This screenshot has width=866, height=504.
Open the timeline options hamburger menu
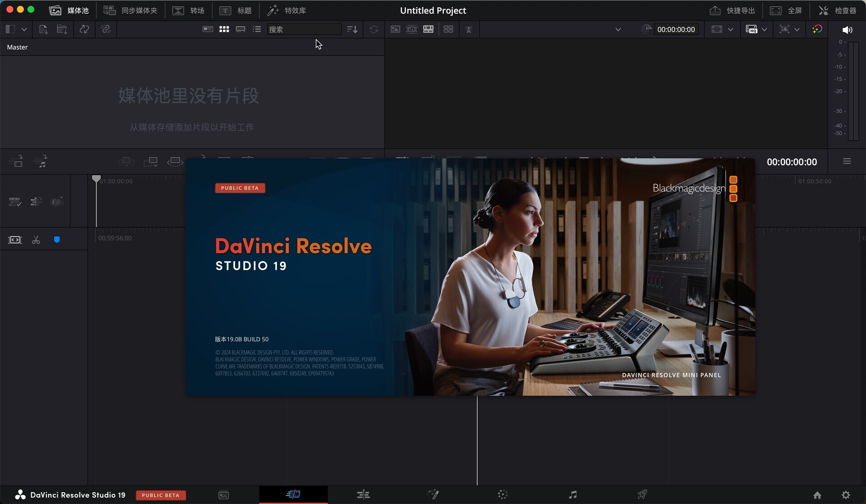click(x=847, y=161)
